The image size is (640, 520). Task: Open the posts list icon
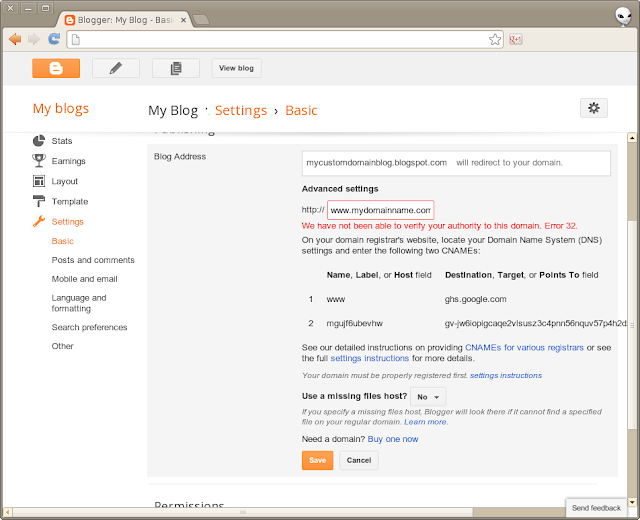click(x=176, y=68)
